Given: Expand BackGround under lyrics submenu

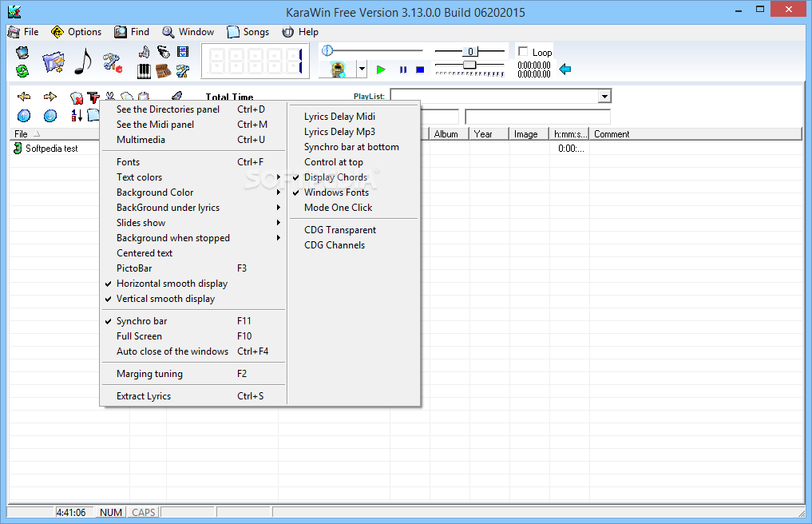Looking at the screenshot, I should coord(194,208).
